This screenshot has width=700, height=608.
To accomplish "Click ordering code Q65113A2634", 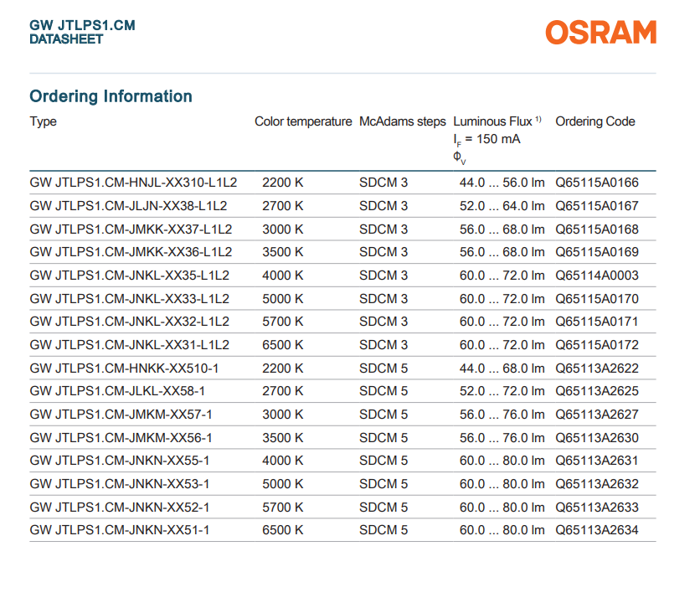I will (597, 530).
